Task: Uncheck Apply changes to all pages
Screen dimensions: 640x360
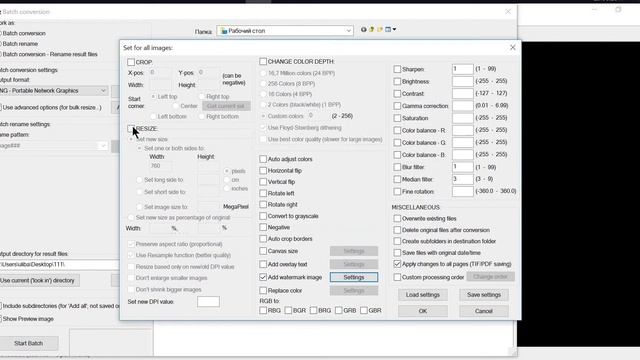Action: (x=397, y=264)
